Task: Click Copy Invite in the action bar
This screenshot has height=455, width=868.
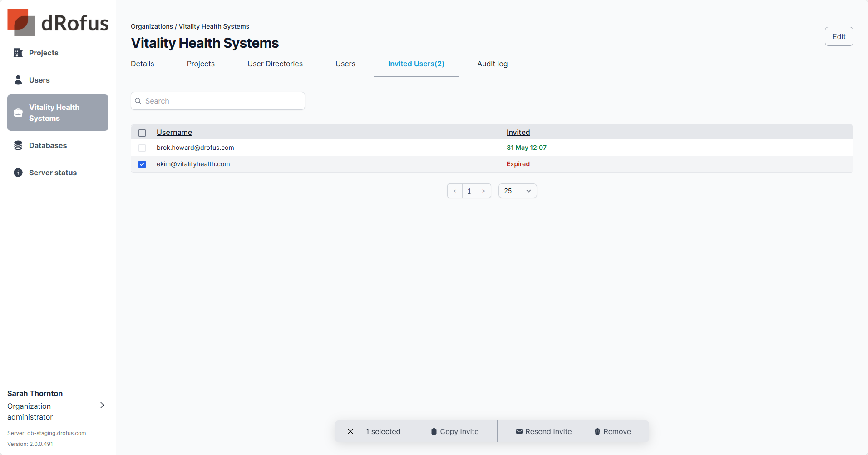Action: (x=454, y=431)
